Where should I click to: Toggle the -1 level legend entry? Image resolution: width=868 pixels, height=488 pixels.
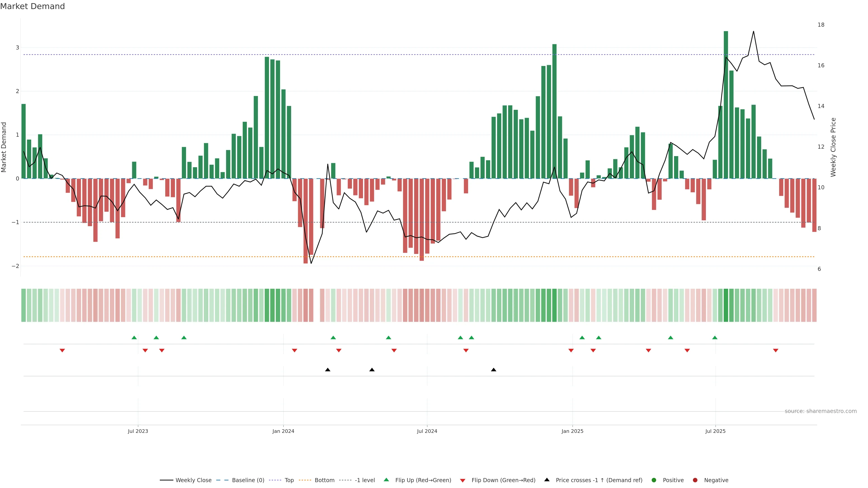click(x=365, y=480)
